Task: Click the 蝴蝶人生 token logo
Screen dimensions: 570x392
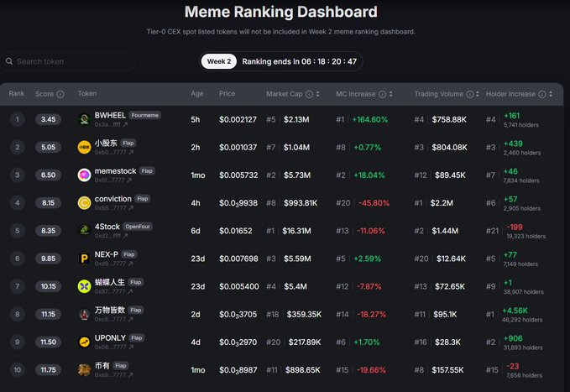Action: coord(84,286)
